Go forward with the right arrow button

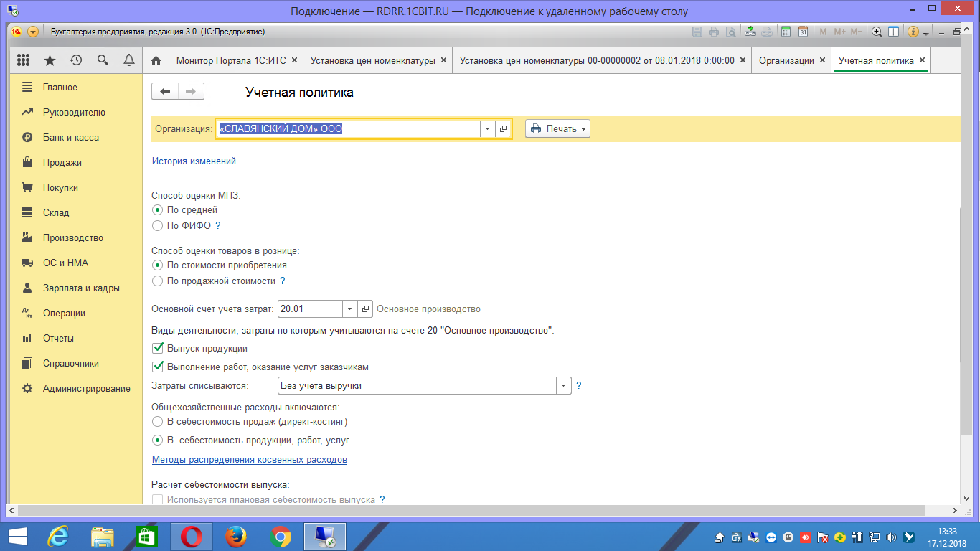tap(191, 91)
